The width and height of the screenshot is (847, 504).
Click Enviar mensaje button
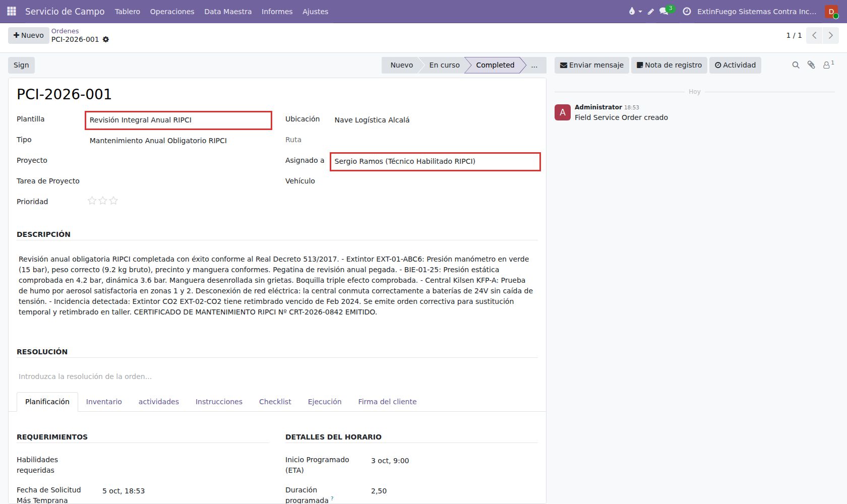(592, 65)
